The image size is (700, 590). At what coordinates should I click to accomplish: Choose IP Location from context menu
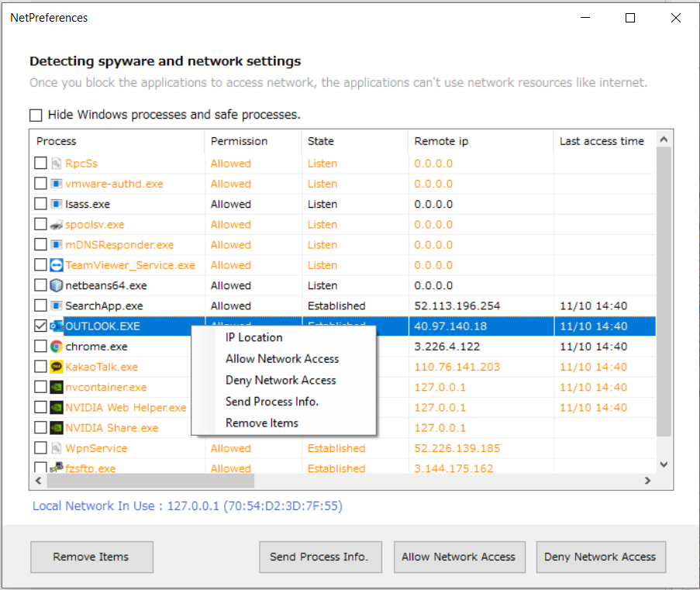pyautogui.click(x=284, y=338)
